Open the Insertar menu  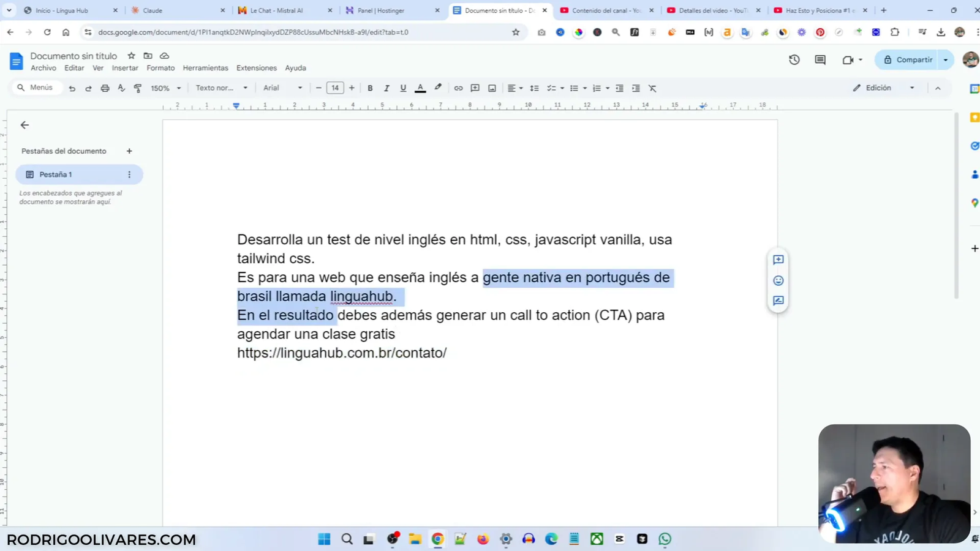pos(125,68)
